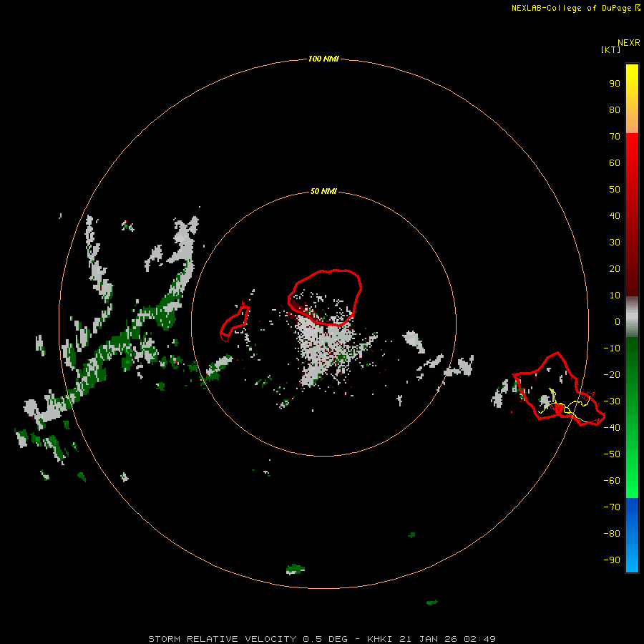This screenshot has height=644, width=644.
Task: Click the NEXR label above the color bar
Action: tap(629, 42)
